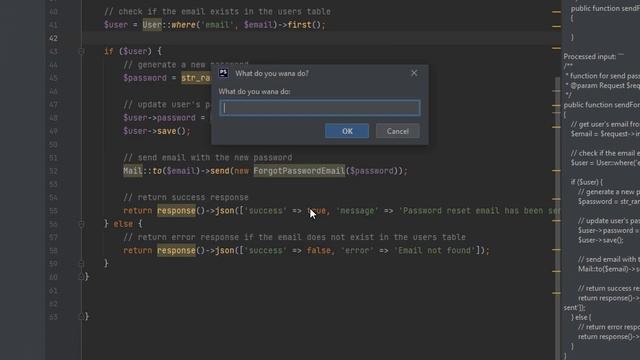Click the '$user->save();' statement

(x=157, y=131)
